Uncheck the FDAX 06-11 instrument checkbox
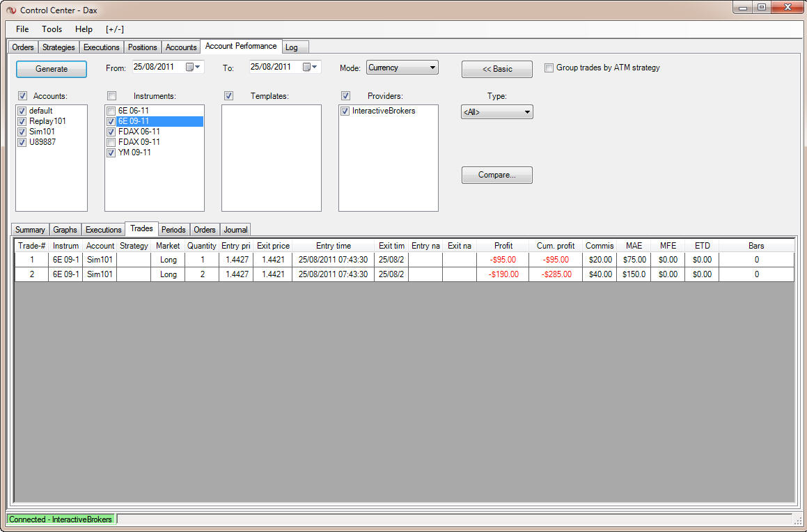Image resolution: width=807 pixels, height=532 pixels. pyautogui.click(x=111, y=132)
